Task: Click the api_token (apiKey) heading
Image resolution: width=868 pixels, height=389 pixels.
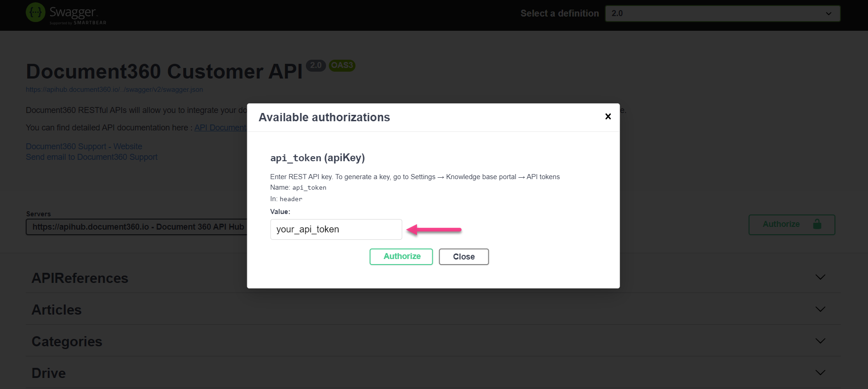Action: point(318,158)
